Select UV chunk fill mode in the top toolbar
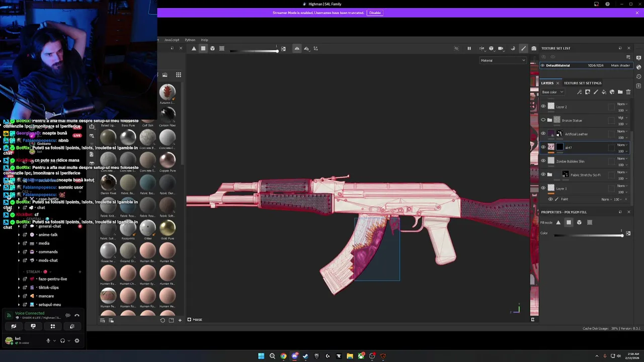Image resolution: width=644 pixels, height=362 pixels. click(222, 48)
